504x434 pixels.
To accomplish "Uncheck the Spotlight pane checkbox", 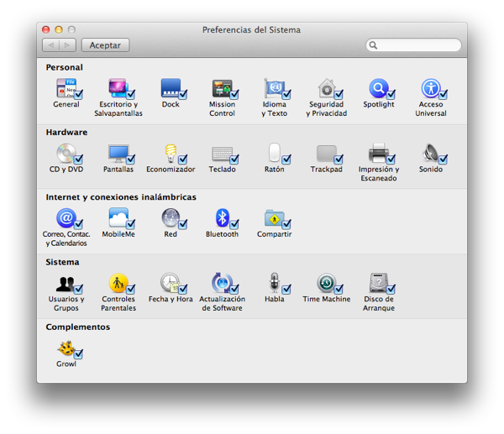I will point(391,95).
